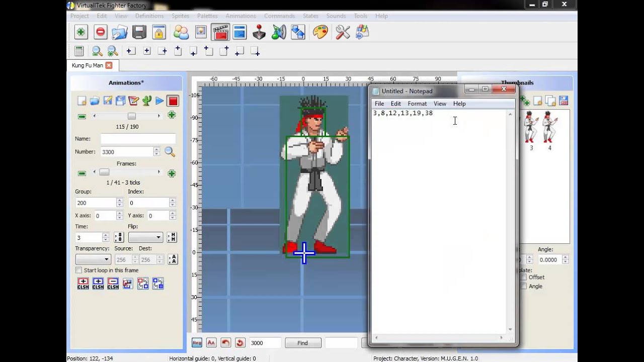The height and width of the screenshot is (362, 644).
Task: Open the Project menu
Action: tap(79, 16)
